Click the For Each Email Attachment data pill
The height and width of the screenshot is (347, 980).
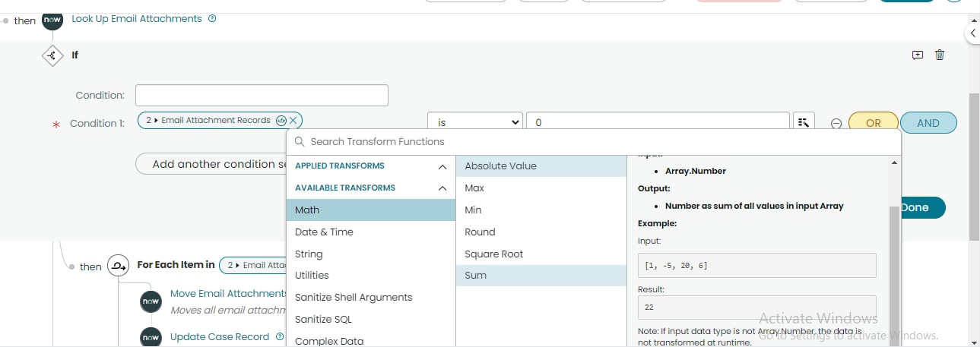click(x=253, y=265)
